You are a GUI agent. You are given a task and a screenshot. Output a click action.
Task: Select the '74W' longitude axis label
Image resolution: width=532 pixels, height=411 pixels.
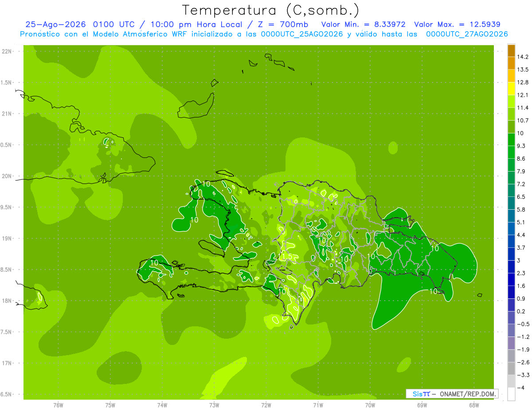(162, 405)
